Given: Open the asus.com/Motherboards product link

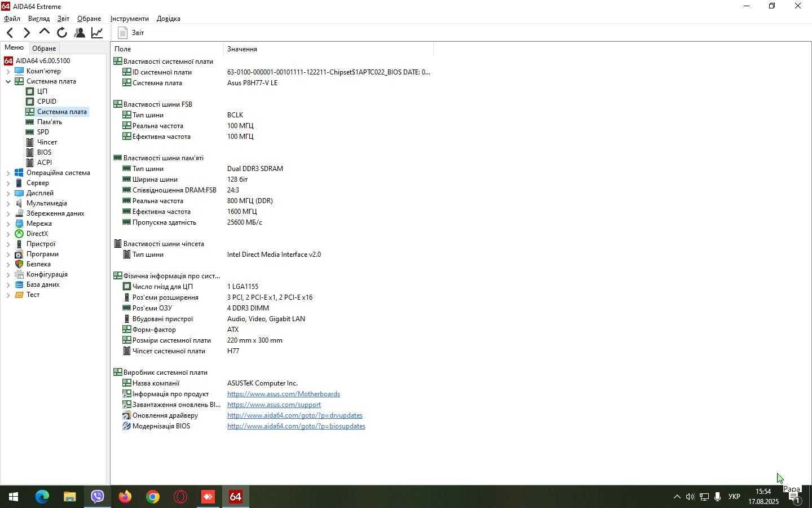Looking at the screenshot, I should pyautogui.click(x=284, y=394).
